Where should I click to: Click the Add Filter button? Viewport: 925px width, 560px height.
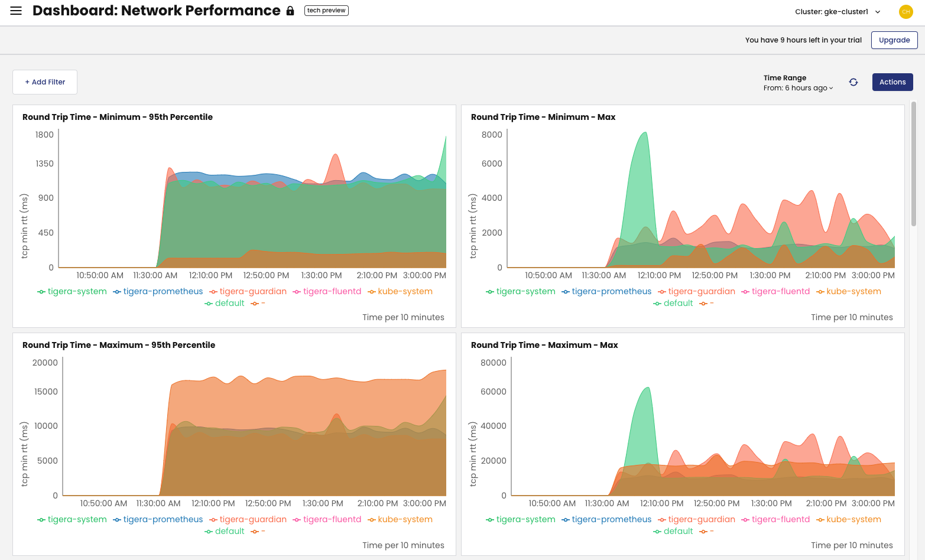44,82
